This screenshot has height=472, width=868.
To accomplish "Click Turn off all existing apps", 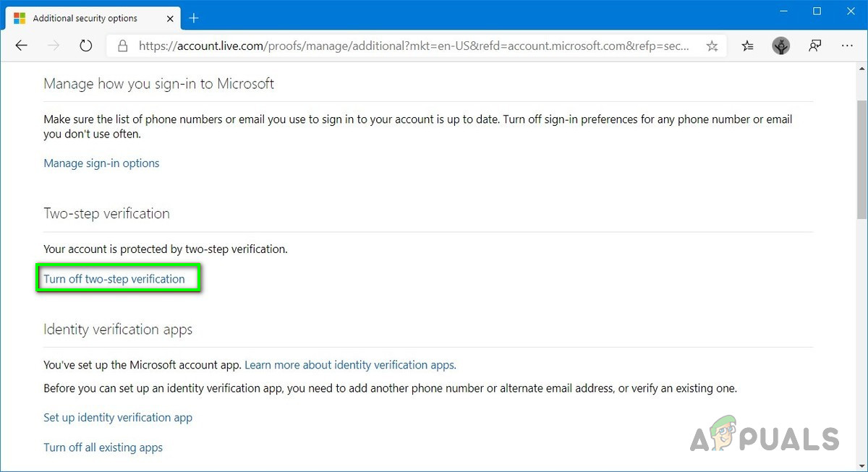I will [x=103, y=448].
